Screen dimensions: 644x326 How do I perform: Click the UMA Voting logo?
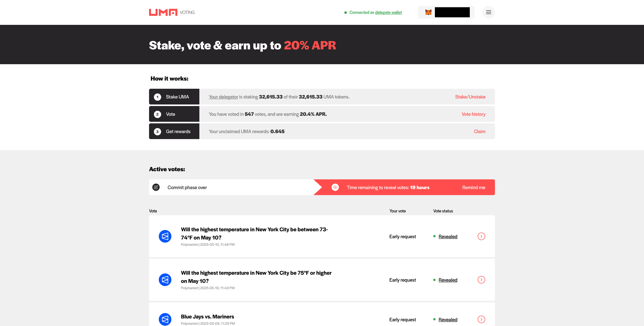(171, 12)
